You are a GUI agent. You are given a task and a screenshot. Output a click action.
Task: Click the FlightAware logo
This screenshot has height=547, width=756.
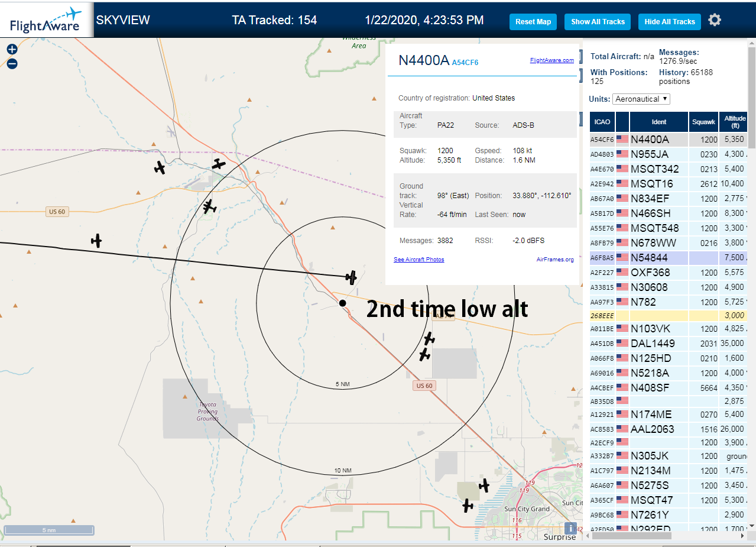(x=46, y=20)
